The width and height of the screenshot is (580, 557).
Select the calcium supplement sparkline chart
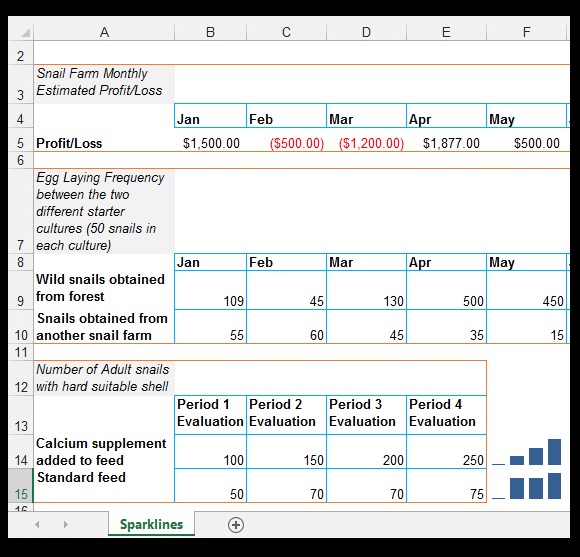tap(527, 452)
